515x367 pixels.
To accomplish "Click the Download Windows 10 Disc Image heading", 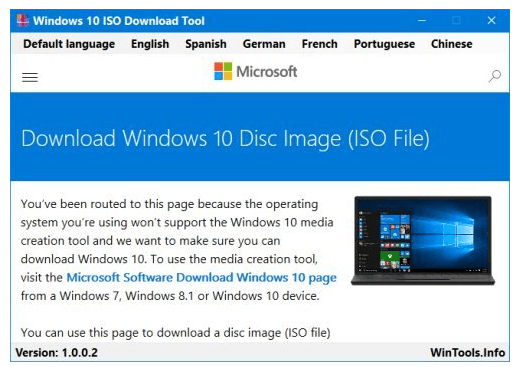I will (x=225, y=138).
